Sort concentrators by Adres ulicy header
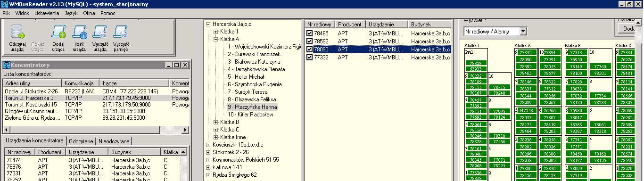Viewport: 644px width, 181px height. coord(33,83)
